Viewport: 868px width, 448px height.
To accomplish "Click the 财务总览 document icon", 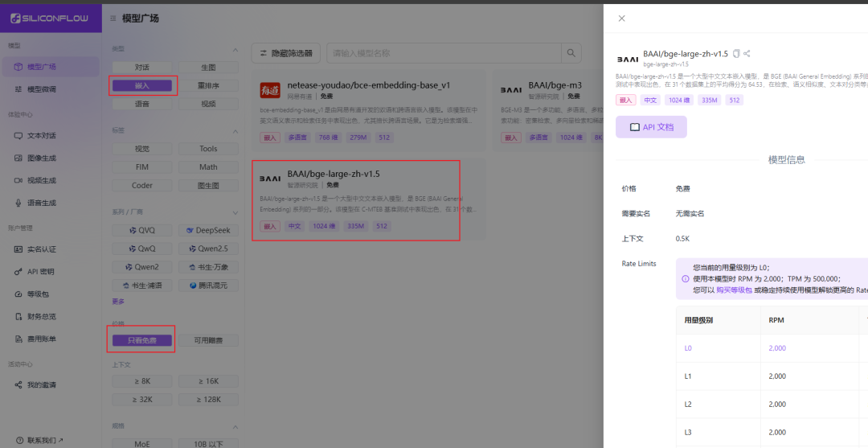I will coord(18,316).
